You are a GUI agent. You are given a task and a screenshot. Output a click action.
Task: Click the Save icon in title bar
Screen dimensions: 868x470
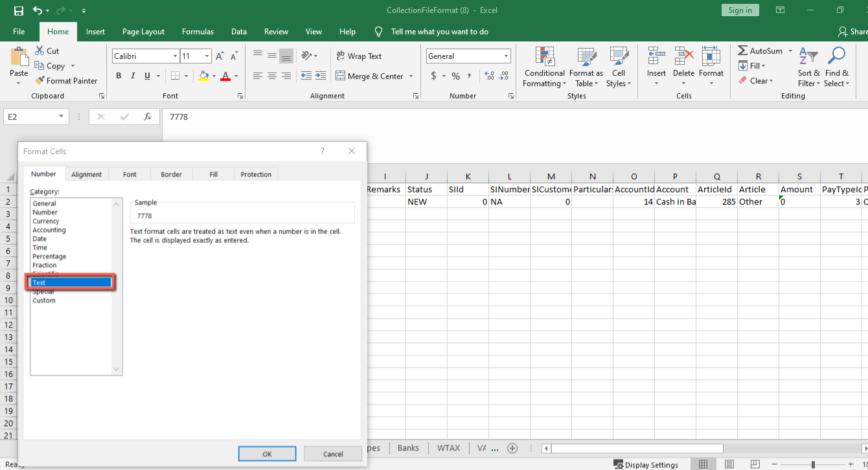(18, 10)
